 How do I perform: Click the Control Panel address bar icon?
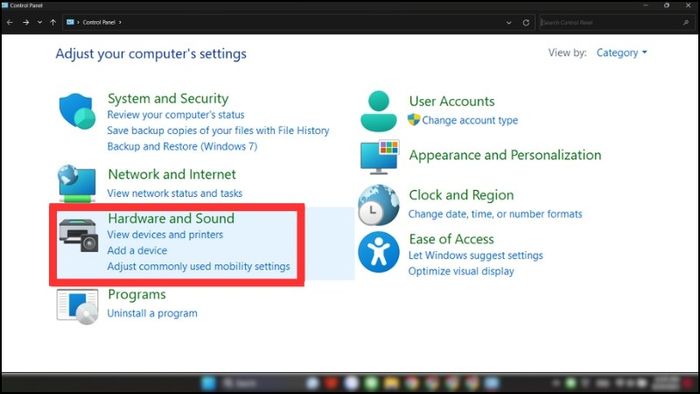click(x=70, y=22)
